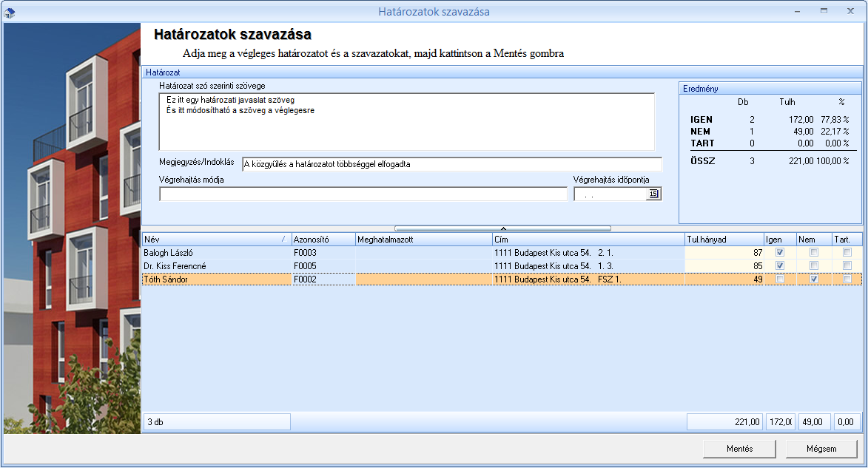
Task: Sort by the Név column header
Action: [217, 240]
